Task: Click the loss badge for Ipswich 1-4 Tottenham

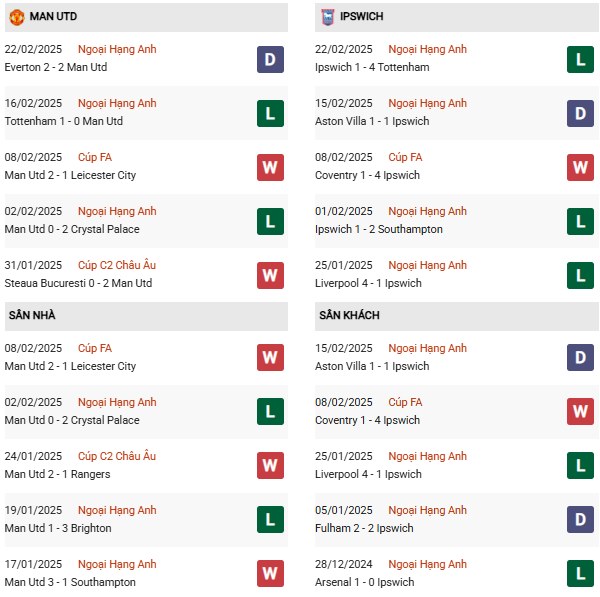Action: (x=580, y=59)
